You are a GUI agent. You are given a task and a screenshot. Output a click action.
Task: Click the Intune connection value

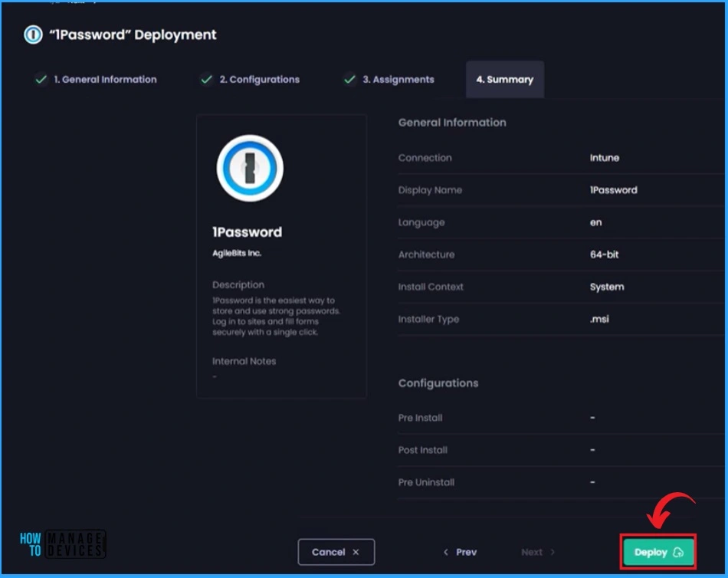click(x=605, y=158)
